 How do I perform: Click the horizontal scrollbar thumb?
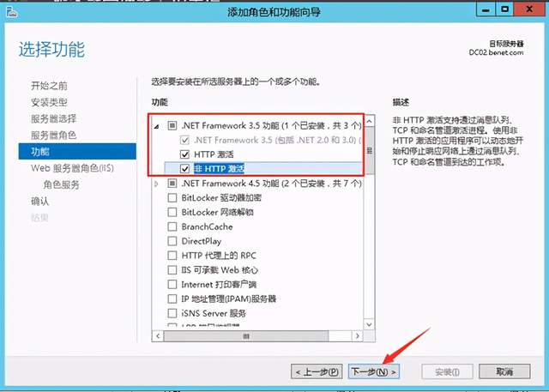[246, 336]
